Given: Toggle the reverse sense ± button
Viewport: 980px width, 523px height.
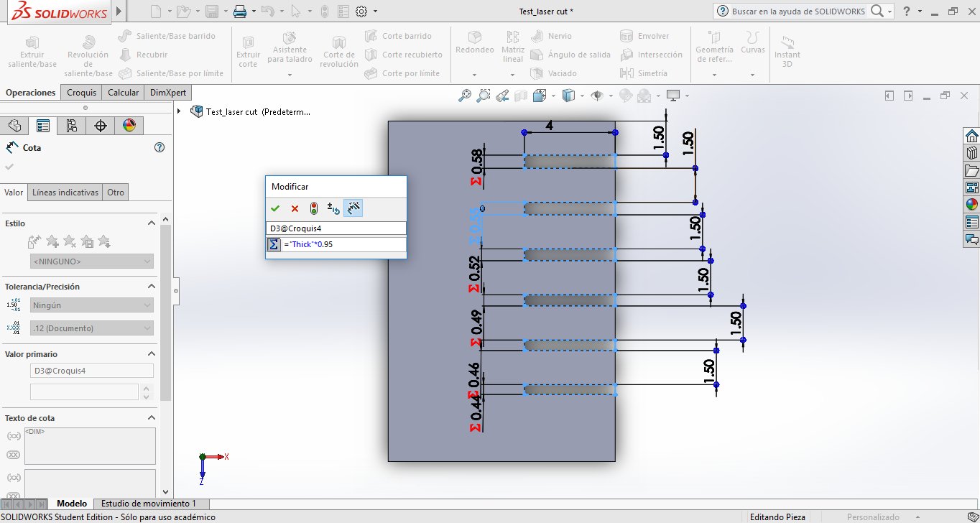Looking at the screenshot, I should tap(333, 208).
